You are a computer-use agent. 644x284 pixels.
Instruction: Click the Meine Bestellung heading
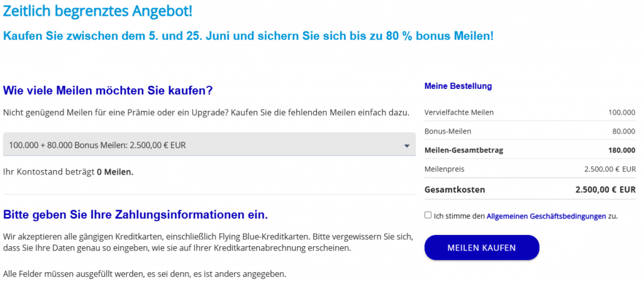[458, 86]
